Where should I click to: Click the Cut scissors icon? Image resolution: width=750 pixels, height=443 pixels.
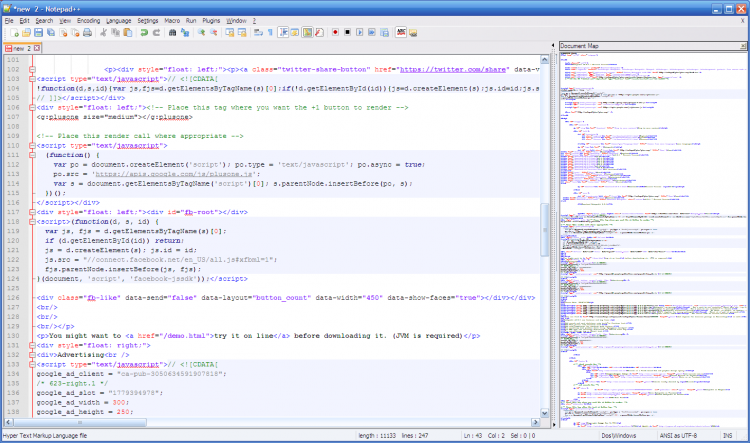[x=104, y=32]
